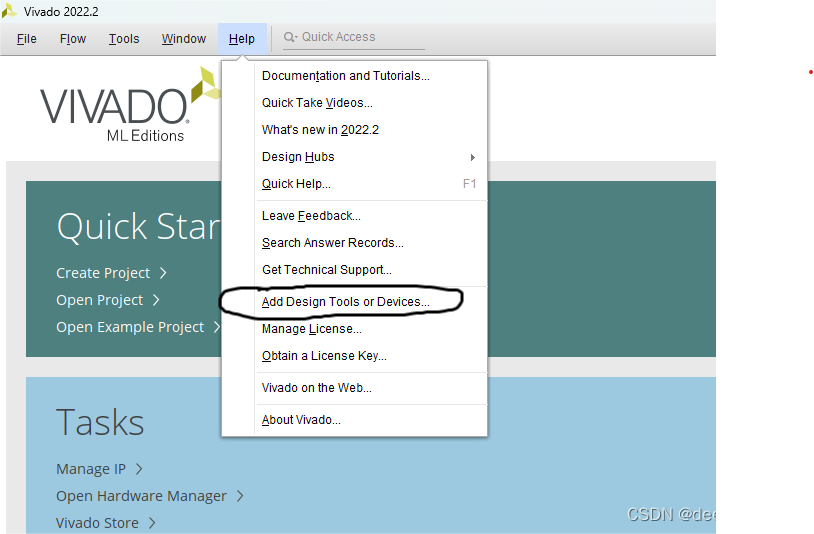Click the chevron next to Open Hardware Manager

(240, 496)
